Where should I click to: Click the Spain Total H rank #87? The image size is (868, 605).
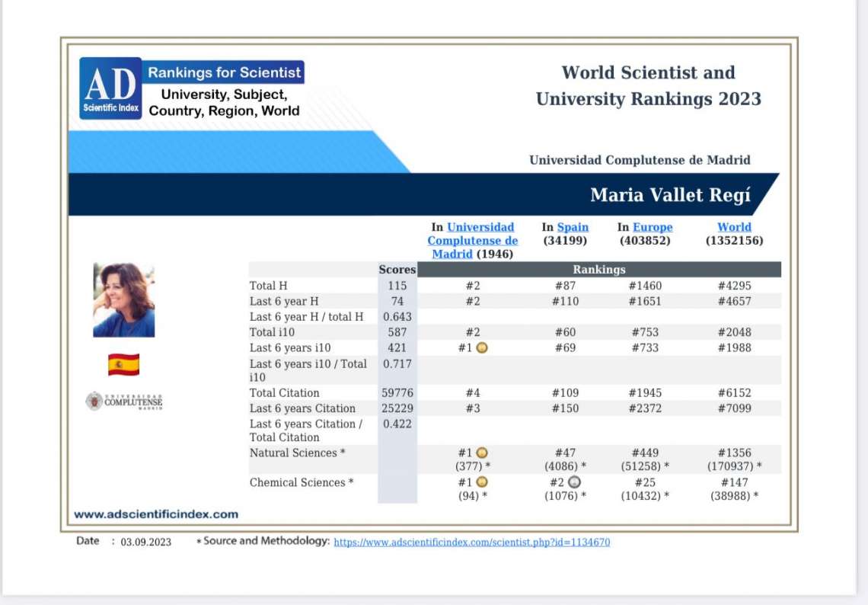point(565,286)
